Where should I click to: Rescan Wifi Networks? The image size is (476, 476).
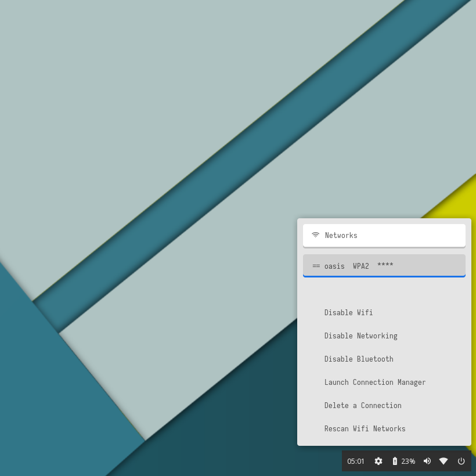click(365, 428)
